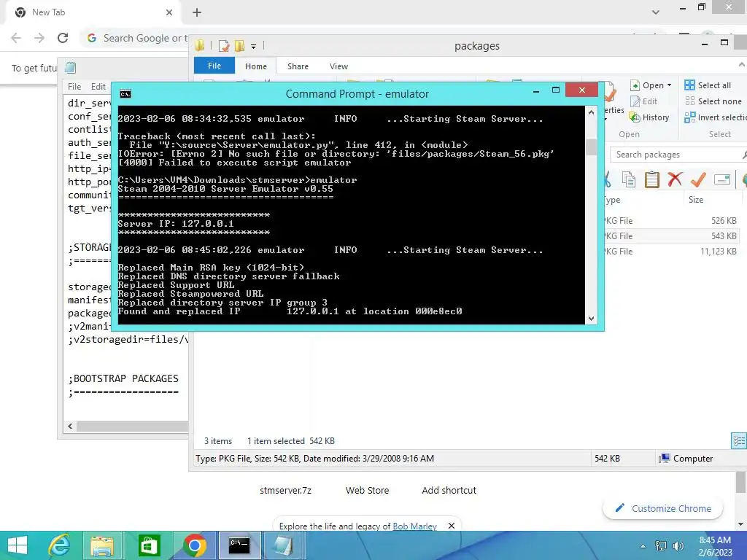Open Internet Explorer from taskbar
This screenshot has height=560, width=747.
point(60,545)
